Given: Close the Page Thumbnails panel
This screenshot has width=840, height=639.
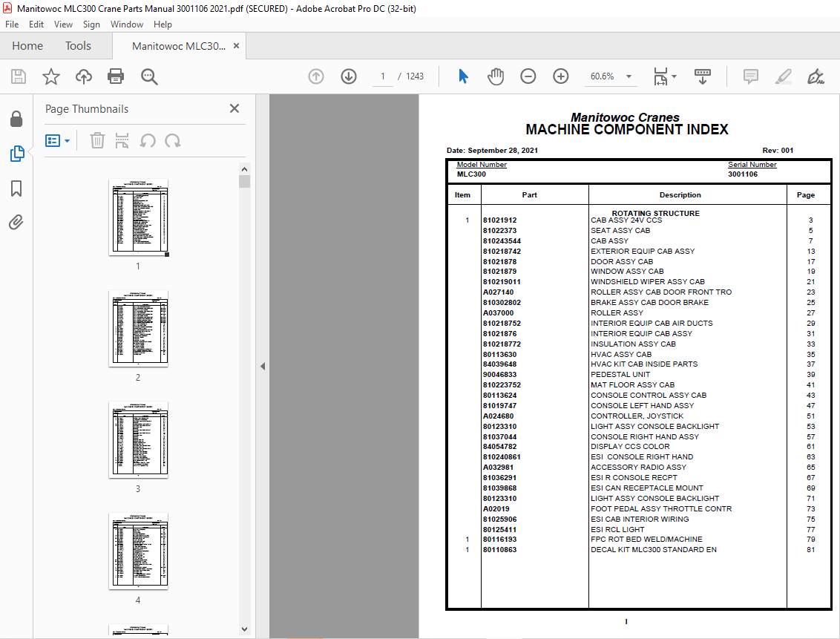Looking at the screenshot, I should coord(234,109).
